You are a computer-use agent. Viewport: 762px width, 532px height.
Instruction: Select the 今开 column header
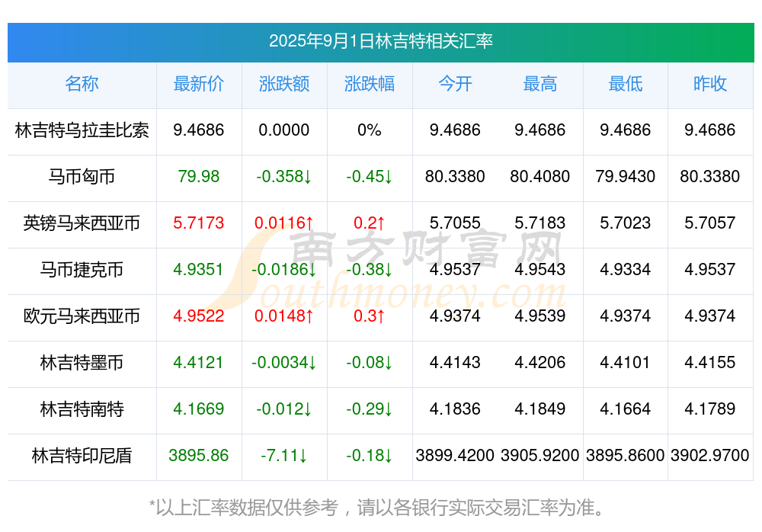coord(455,84)
